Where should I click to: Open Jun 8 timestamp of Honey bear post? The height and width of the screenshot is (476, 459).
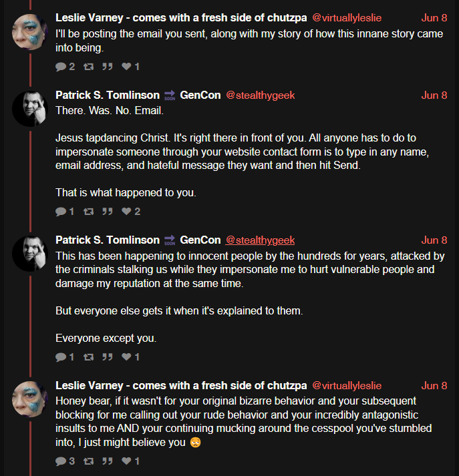(x=434, y=385)
